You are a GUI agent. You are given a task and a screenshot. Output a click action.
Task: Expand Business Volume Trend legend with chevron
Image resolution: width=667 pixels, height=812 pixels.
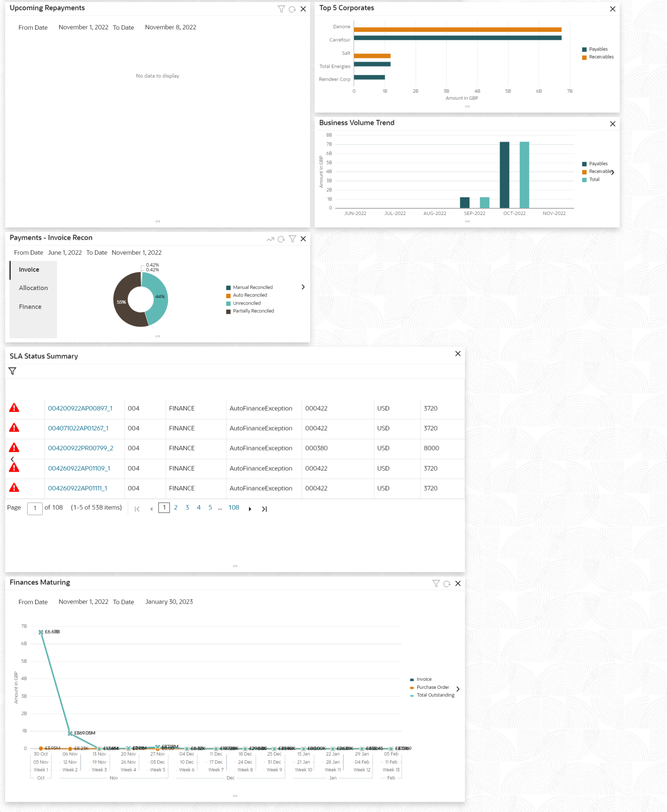612,172
